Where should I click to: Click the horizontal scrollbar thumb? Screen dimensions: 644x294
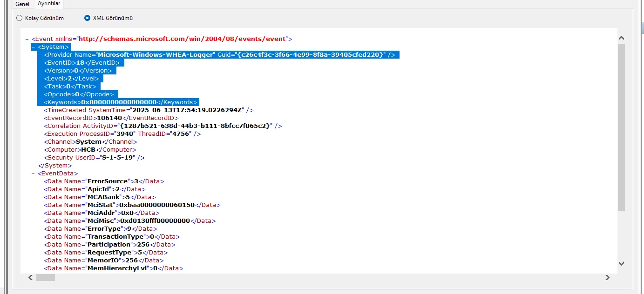click(x=46, y=278)
